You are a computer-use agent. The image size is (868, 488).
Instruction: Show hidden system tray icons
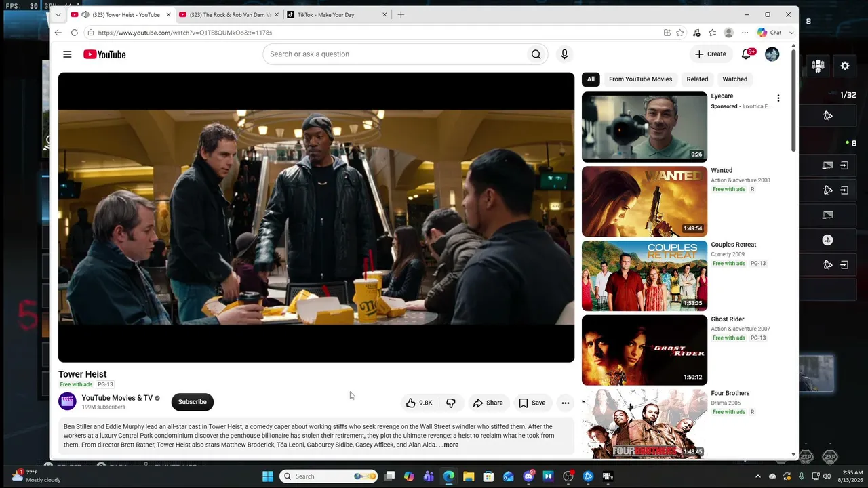758,476
